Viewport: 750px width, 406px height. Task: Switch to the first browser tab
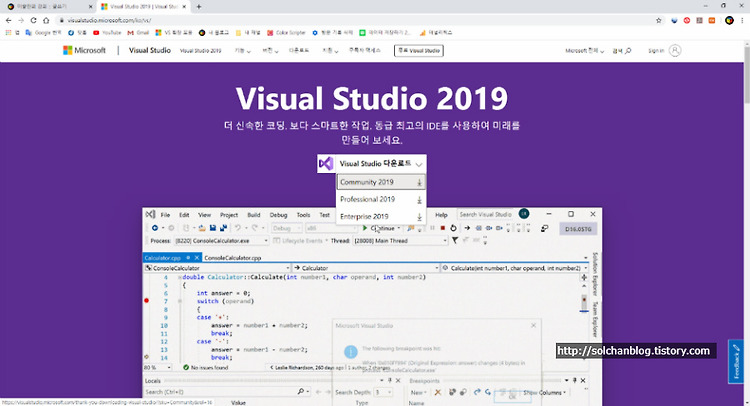tap(48, 7)
